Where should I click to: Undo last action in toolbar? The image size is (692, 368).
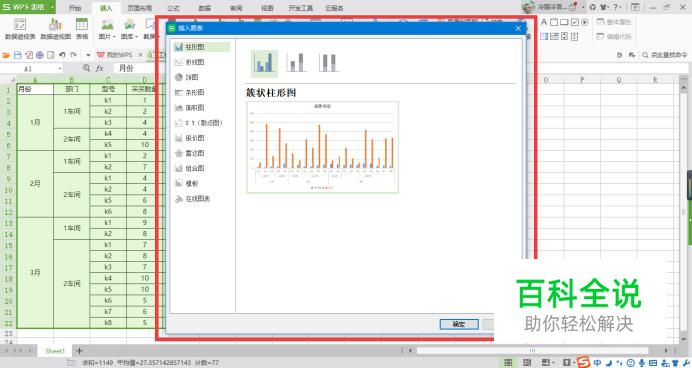point(62,55)
